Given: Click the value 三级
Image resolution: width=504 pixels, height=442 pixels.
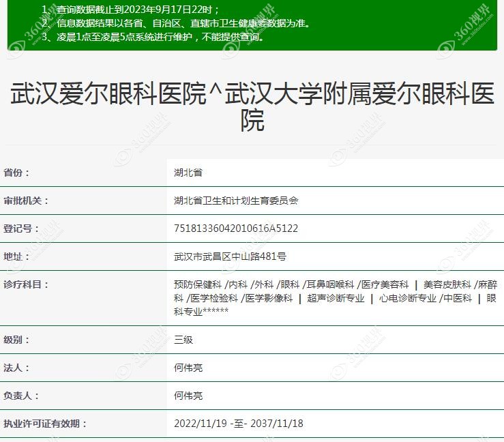Looking at the screenshot, I should pyautogui.click(x=183, y=340).
